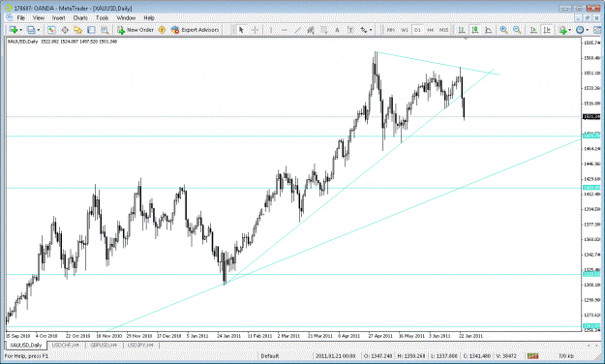Switch to the M15 timeframe
This screenshot has height=364, width=605.
pyautogui.click(x=443, y=30)
